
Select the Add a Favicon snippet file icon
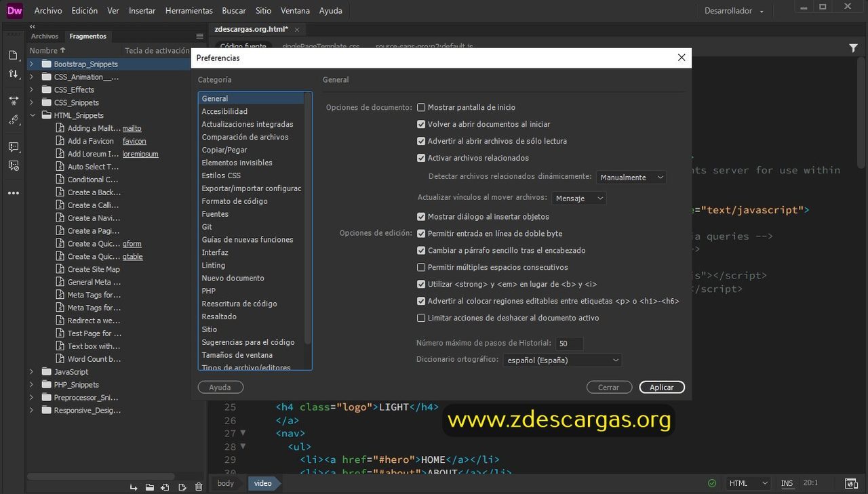tap(60, 141)
